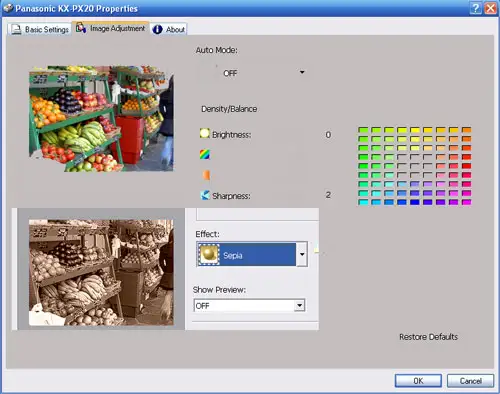Pick the bottom-left cyan swatch in color grid
Screen dimensions: 500x394
(363, 202)
